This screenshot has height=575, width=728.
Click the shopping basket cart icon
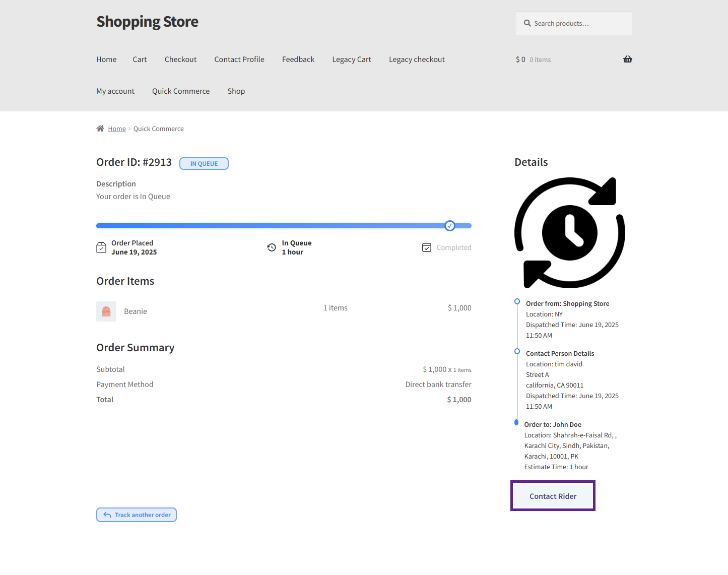627,59
